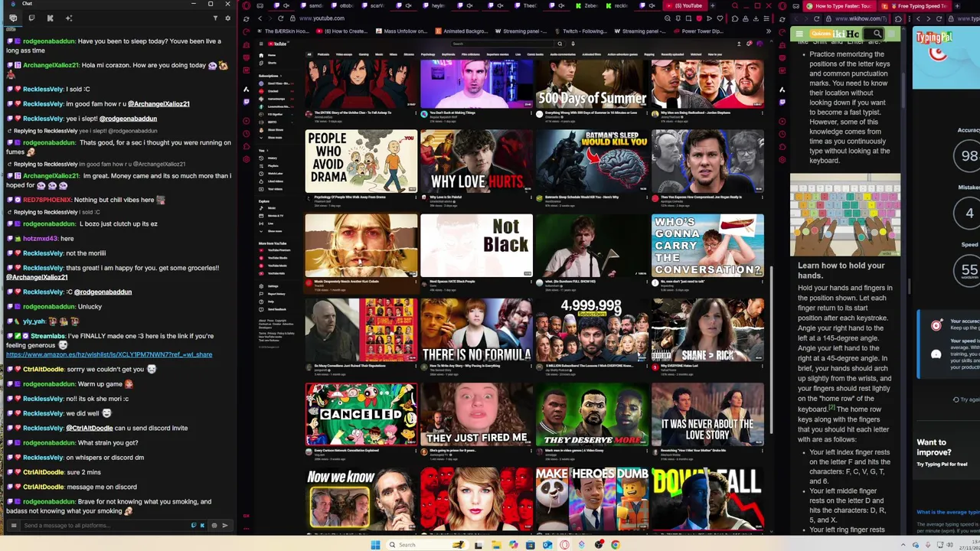Viewport: 980px width, 551px height.
Task: Open YouTube notifications bell
Action: [749, 44]
